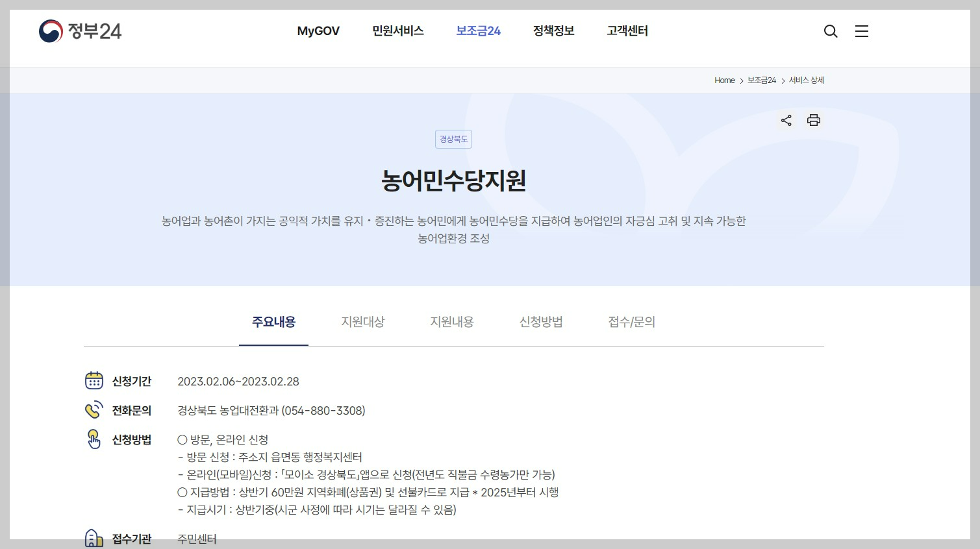The image size is (980, 549).
Task: Click the 전화문의 label
Action: click(x=132, y=411)
